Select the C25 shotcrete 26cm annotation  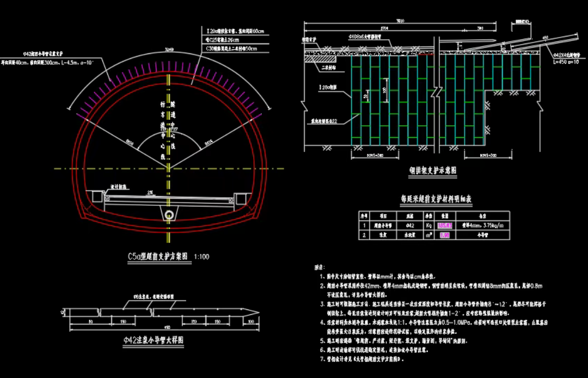223,40
